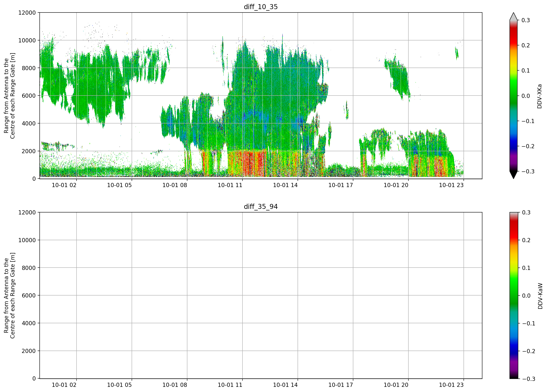Viewport: 547px width, 392px height.
Task: Click the bottom plot's y-axis range label
Action: pos(9,295)
